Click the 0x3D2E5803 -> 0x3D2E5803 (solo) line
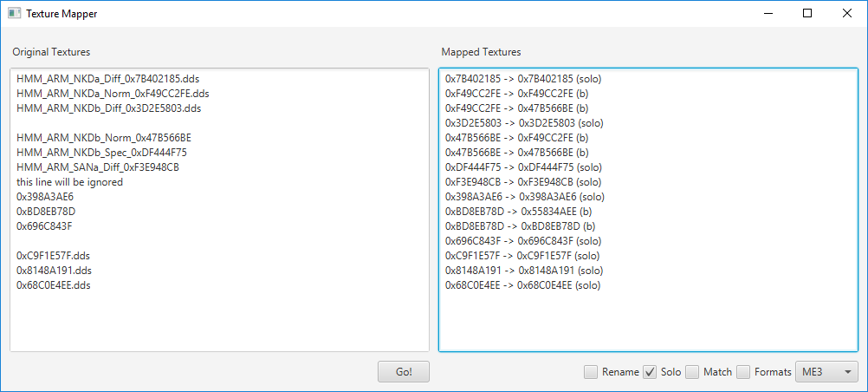The image size is (868, 392). pos(524,123)
